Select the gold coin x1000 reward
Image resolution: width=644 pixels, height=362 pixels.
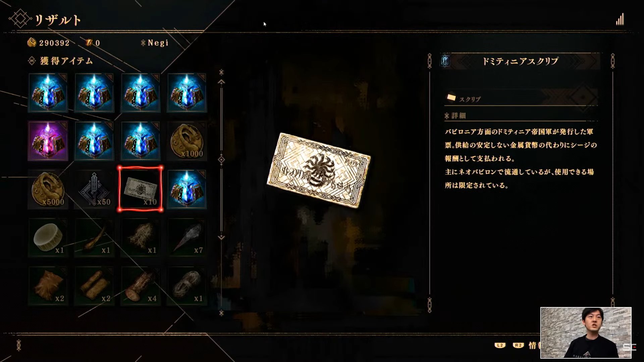(187, 141)
